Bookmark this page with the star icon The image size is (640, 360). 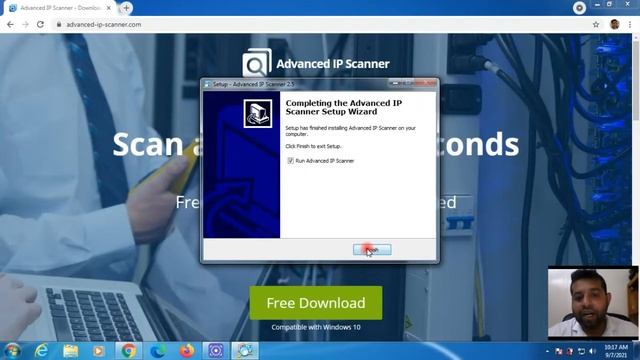coord(596,24)
